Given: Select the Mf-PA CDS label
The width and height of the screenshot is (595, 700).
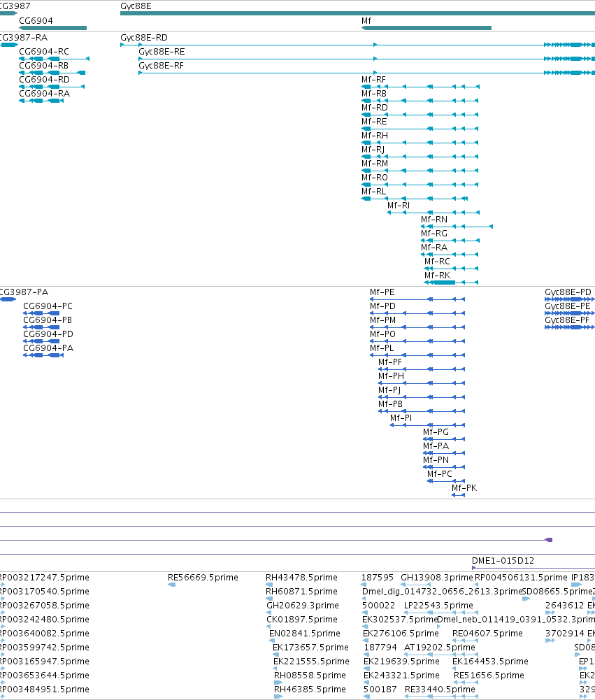Looking at the screenshot, I should (436, 446).
